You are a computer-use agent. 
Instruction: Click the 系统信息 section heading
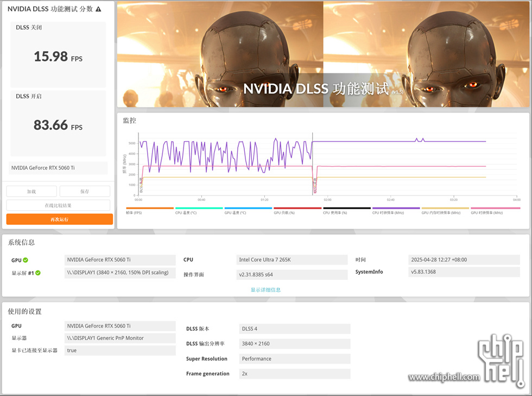[x=21, y=242]
